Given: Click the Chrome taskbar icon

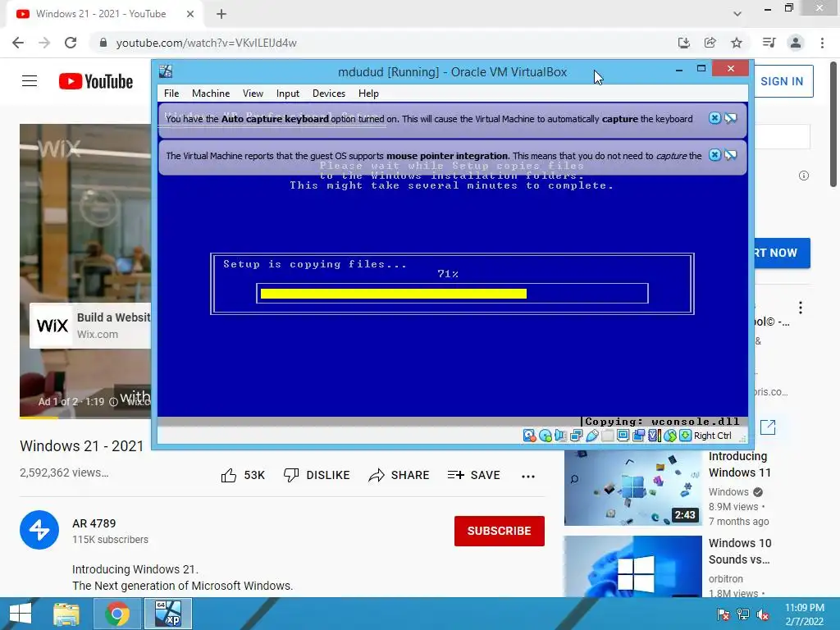Looking at the screenshot, I should pyautogui.click(x=117, y=614).
